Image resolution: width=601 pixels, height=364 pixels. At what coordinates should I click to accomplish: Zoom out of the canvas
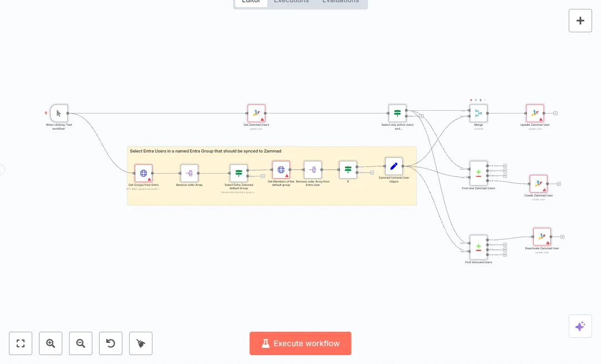tap(81, 343)
